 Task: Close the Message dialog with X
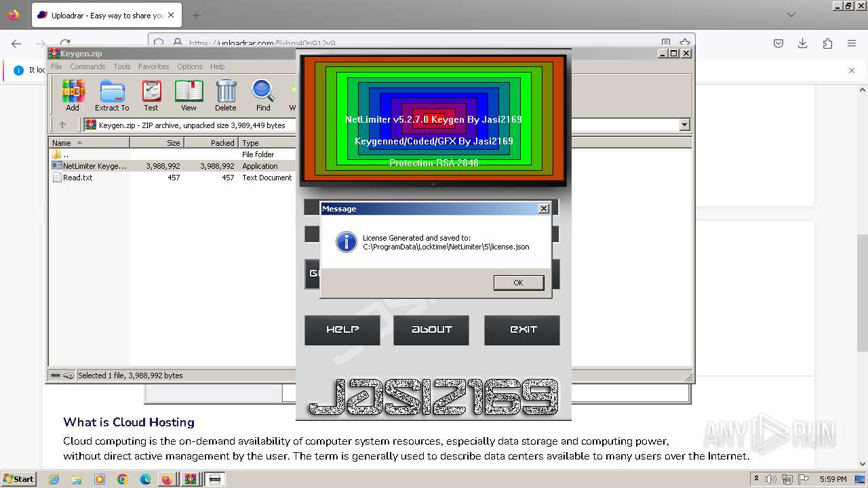pyautogui.click(x=544, y=209)
